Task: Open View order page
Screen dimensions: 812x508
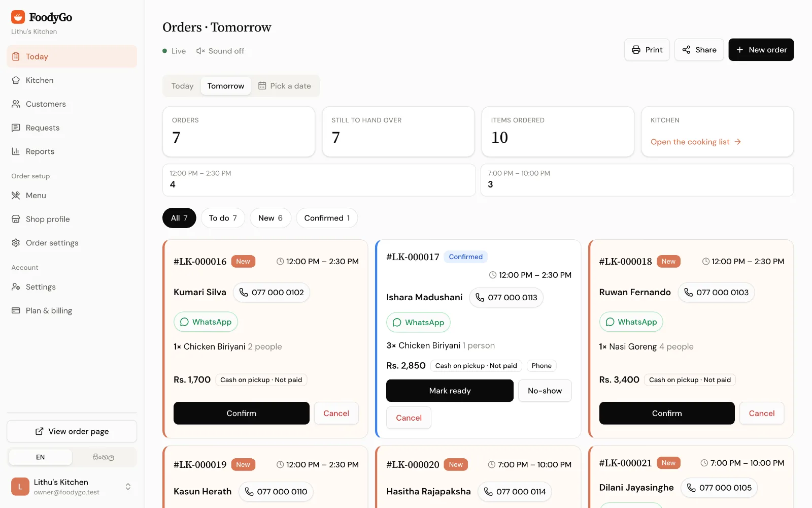Action: coord(72,431)
